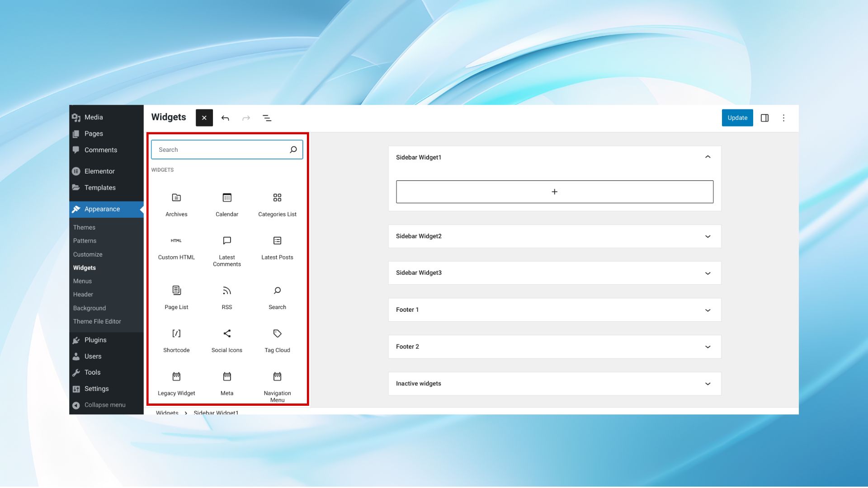
Task: Insert the Archives widget block
Action: 176,204
